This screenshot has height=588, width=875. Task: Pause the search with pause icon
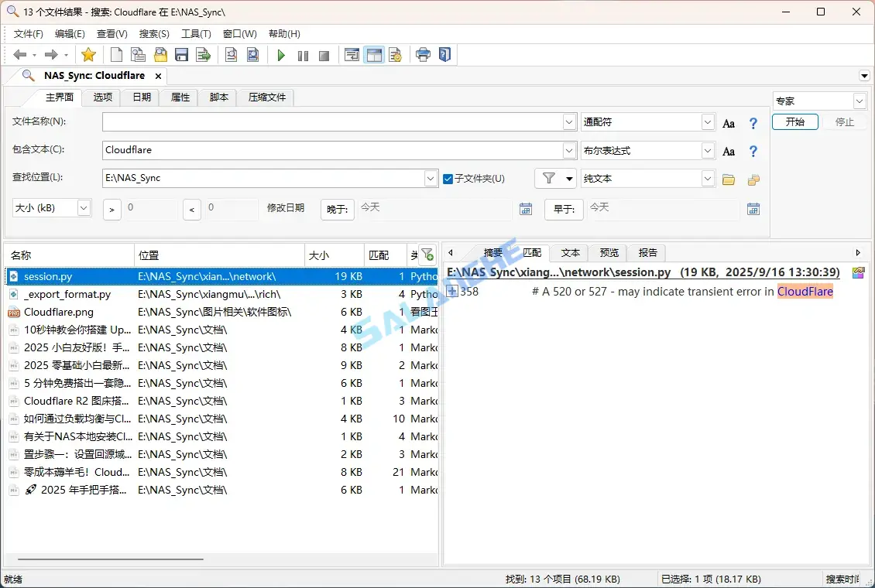point(303,54)
